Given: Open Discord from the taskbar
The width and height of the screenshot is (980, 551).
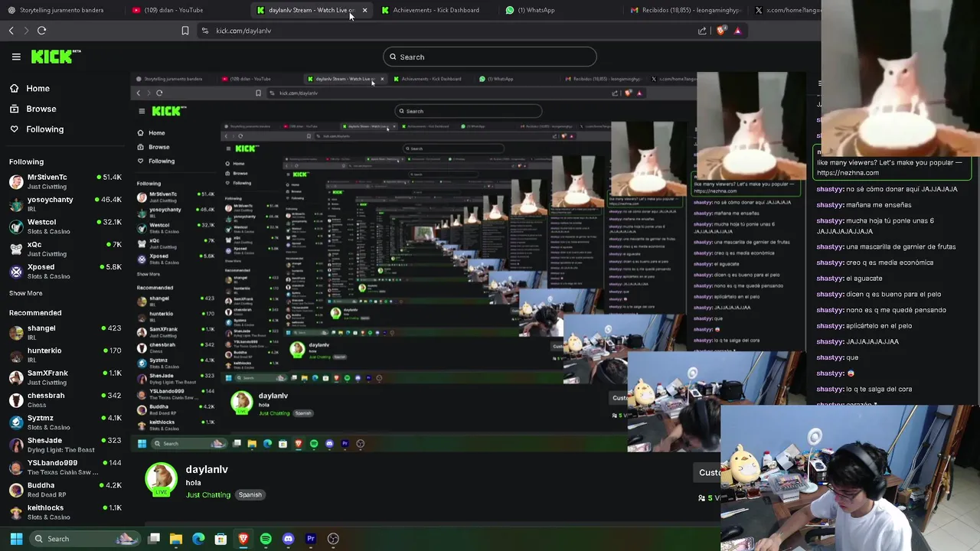Looking at the screenshot, I should pos(288,539).
